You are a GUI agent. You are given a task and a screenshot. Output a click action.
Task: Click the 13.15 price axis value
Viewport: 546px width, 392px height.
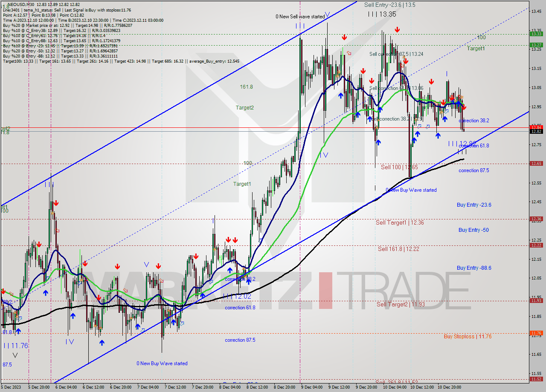pyautogui.click(x=536, y=68)
